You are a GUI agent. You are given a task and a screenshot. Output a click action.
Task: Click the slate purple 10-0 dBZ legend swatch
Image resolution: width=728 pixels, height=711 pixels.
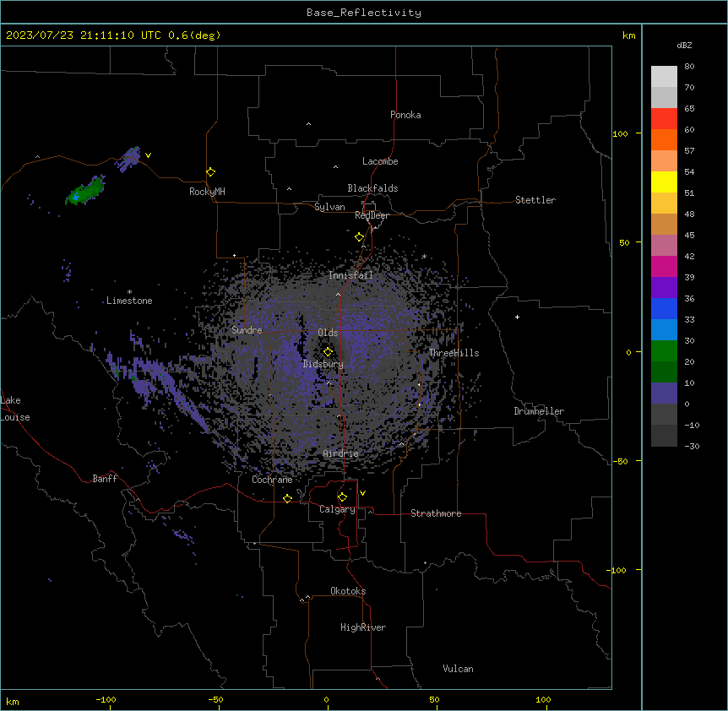[664, 393]
